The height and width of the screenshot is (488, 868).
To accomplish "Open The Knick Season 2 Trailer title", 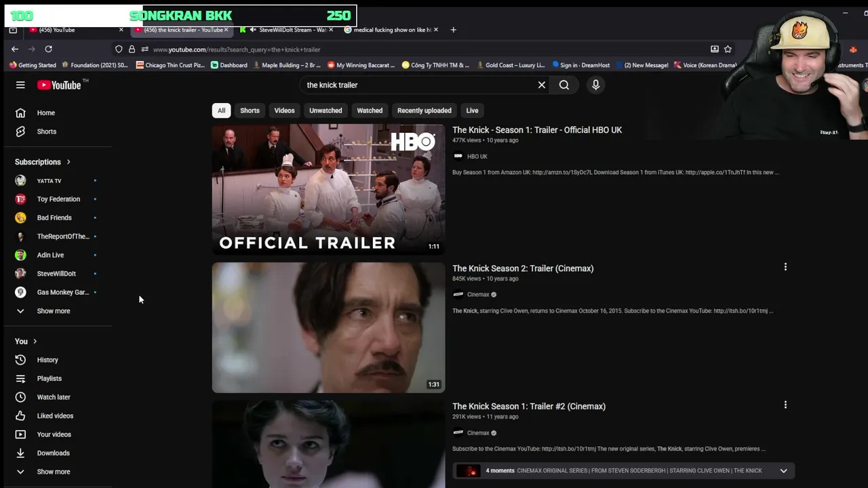I will 523,268.
